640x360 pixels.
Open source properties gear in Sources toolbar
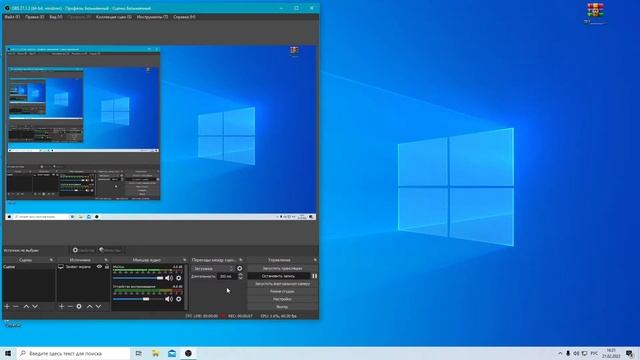(x=79, y=306)
